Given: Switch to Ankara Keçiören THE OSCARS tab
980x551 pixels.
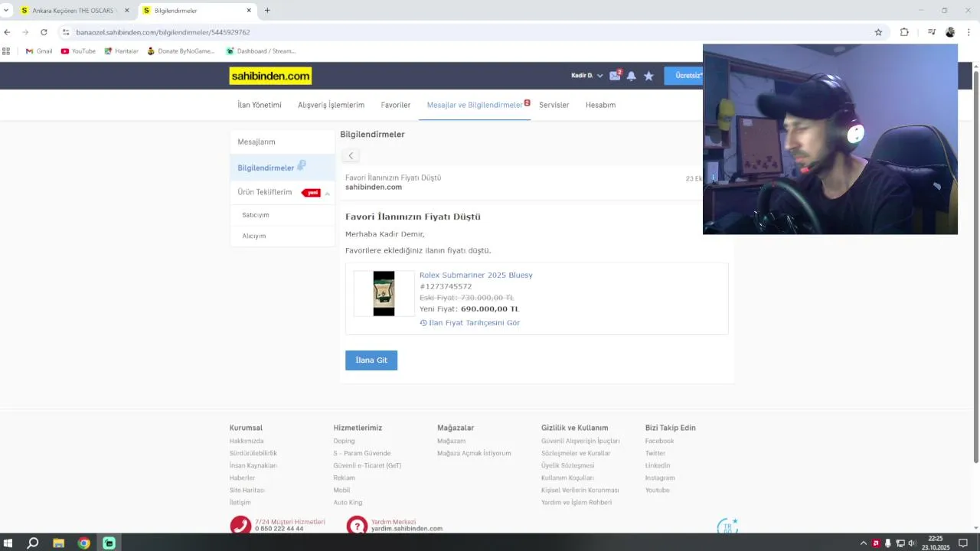Looking at the screenshot, I should click(x=75, y=11).
